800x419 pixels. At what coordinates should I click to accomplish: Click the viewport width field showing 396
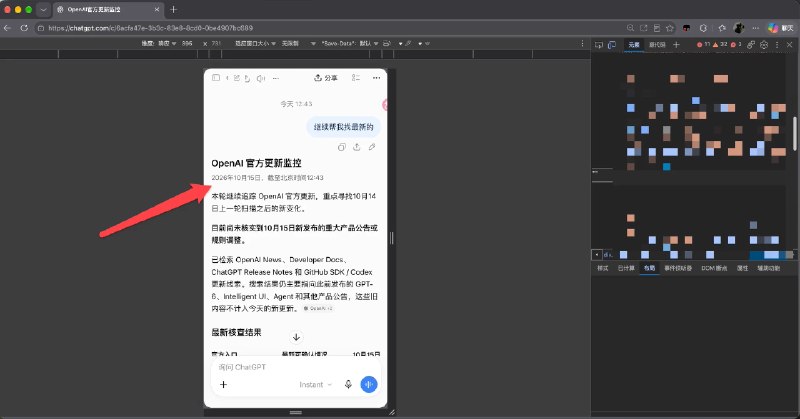(x=187, y=43)
